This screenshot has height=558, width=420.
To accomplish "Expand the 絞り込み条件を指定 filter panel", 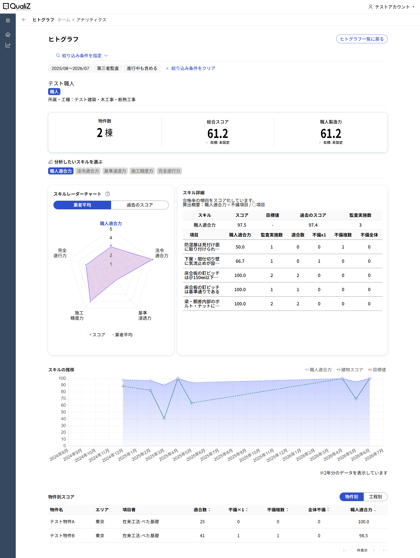I will pos(82,56).
